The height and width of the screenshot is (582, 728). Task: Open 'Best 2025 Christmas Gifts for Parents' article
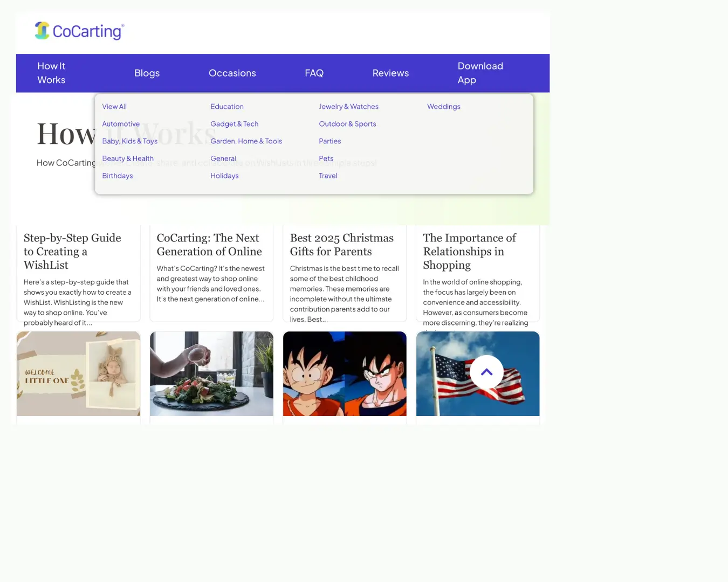pyautogui.click(x=342, y=244)
